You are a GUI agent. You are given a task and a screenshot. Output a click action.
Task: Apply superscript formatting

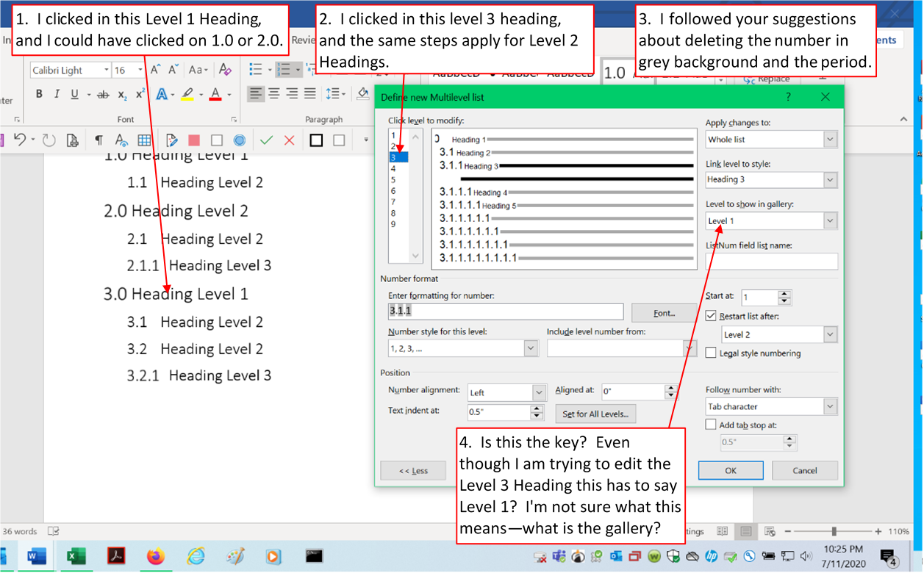140,94
